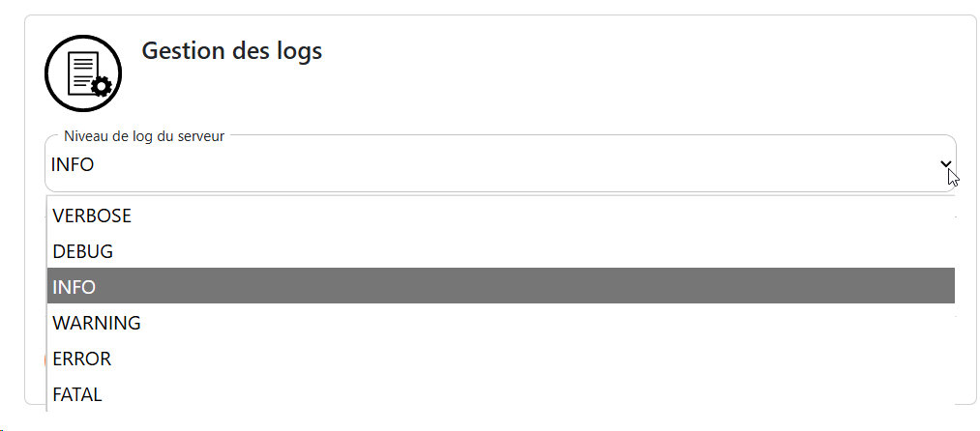980x431 pixels.
Task: Click the document page inside the logs icon
Action: (81, 71)
